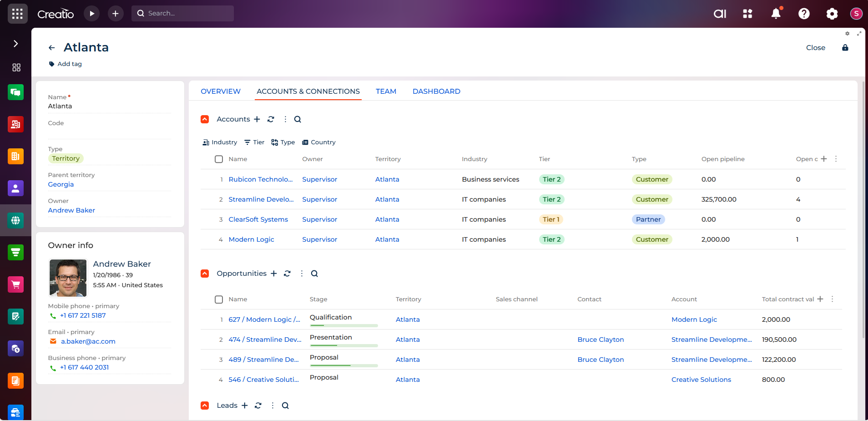Open the Industry filter dropdown
Image resolution: width=868 pixels, height=421 pixels.
click(x=220, y=142)
